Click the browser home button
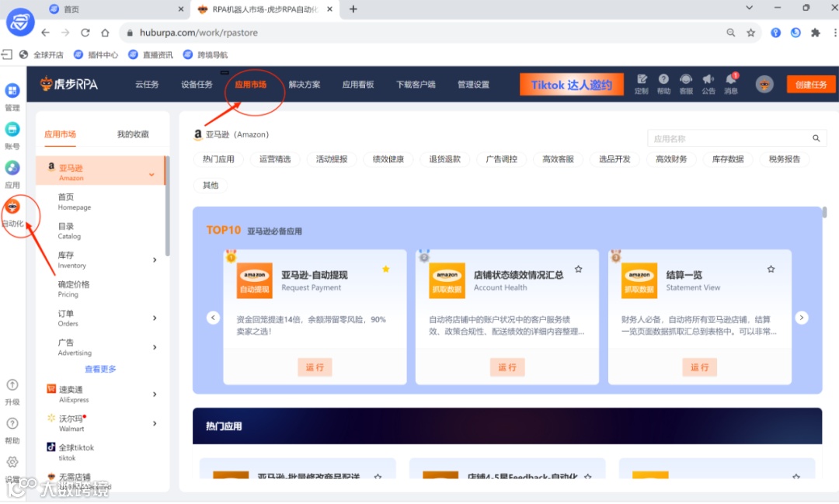The image size is (839, 504). 105,33
